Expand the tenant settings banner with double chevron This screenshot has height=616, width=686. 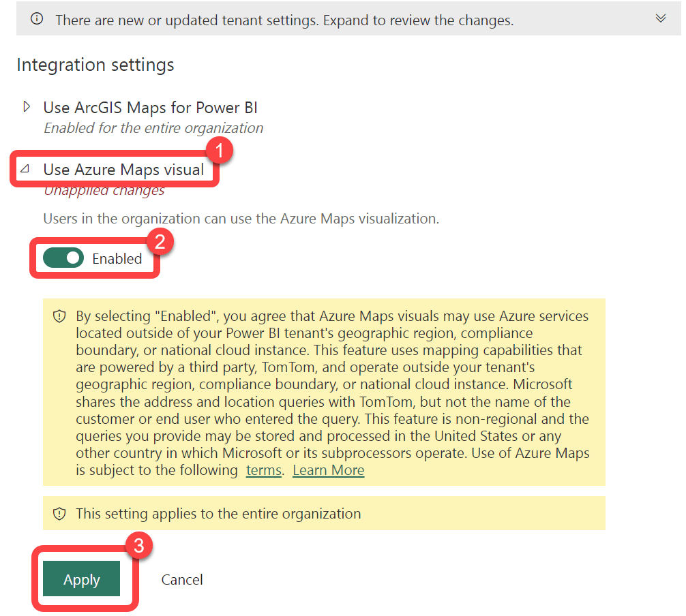pyautogui.click(x=660, y=18)
